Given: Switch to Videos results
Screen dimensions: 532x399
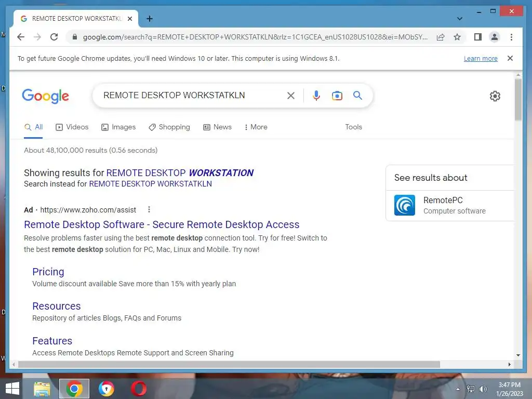Looking at the screenshot, I should pyautogui.click(x=72, y=127).
